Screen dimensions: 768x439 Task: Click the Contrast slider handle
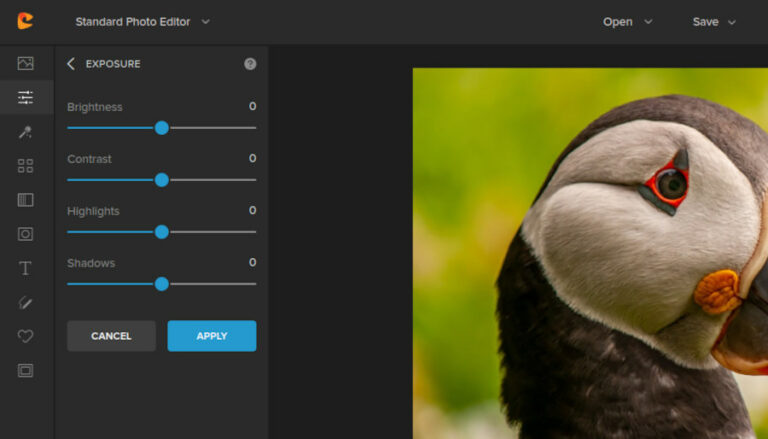(x=162, y=180)
